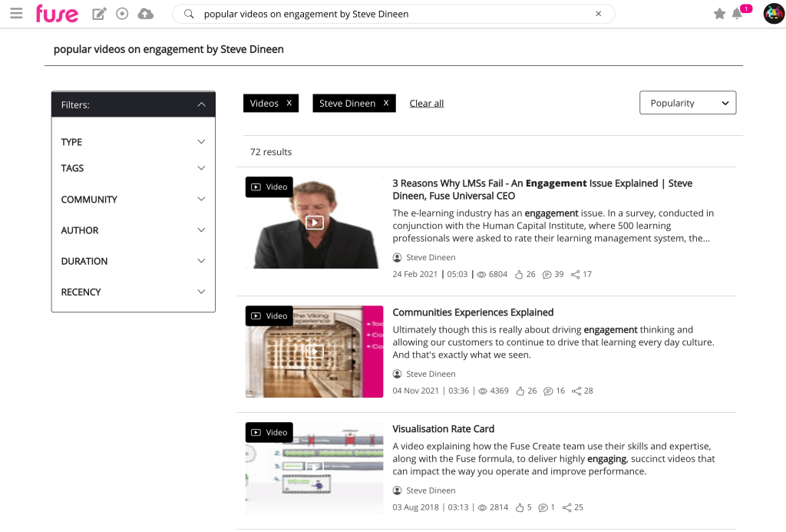Expand the TYPE filter section
The image size is (786, 532).
(x=201, y=142)
